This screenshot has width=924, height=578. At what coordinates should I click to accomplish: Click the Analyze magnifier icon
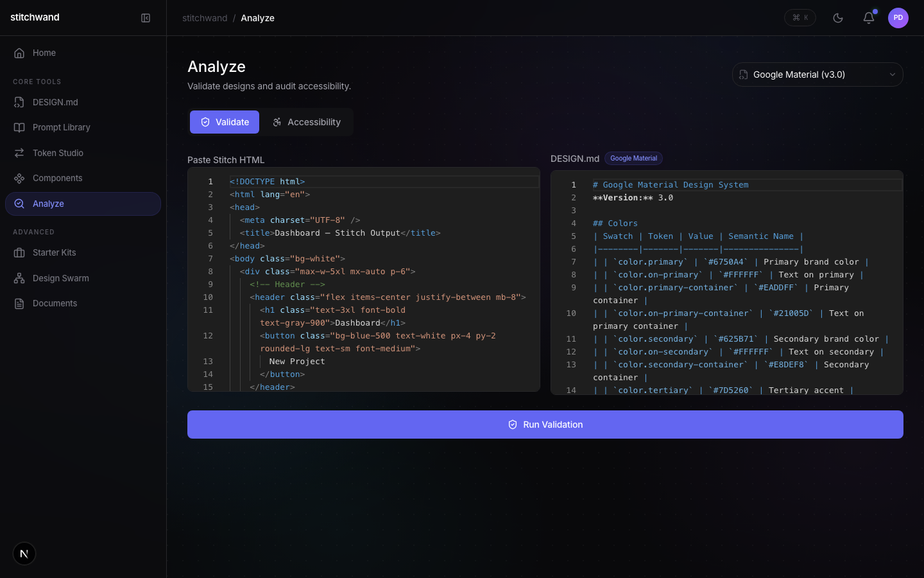pyautogui.click(x=19, y=204)
